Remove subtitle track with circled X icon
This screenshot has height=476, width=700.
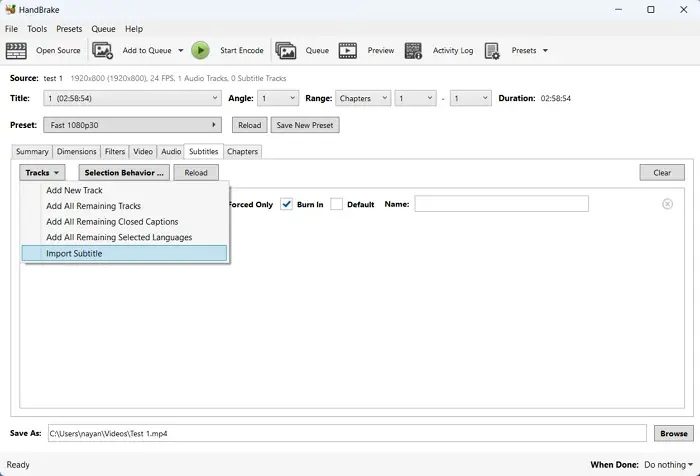pos(667,204)
